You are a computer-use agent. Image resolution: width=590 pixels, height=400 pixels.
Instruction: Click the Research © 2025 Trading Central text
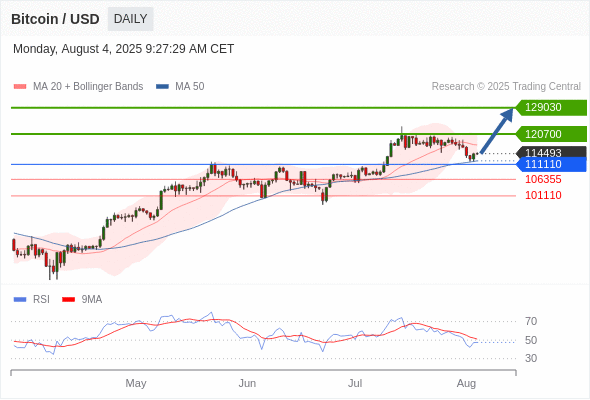[506, 87]
